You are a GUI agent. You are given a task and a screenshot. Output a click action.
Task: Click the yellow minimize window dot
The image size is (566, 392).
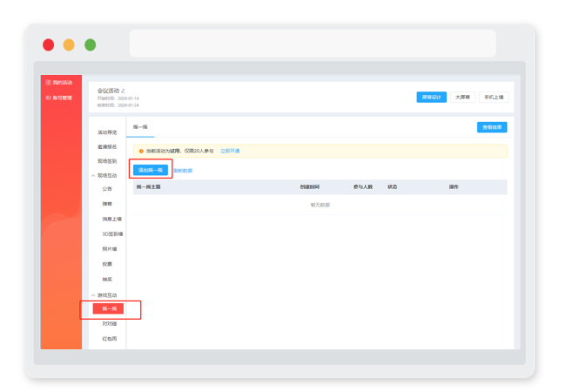click(x=69, y=45)
